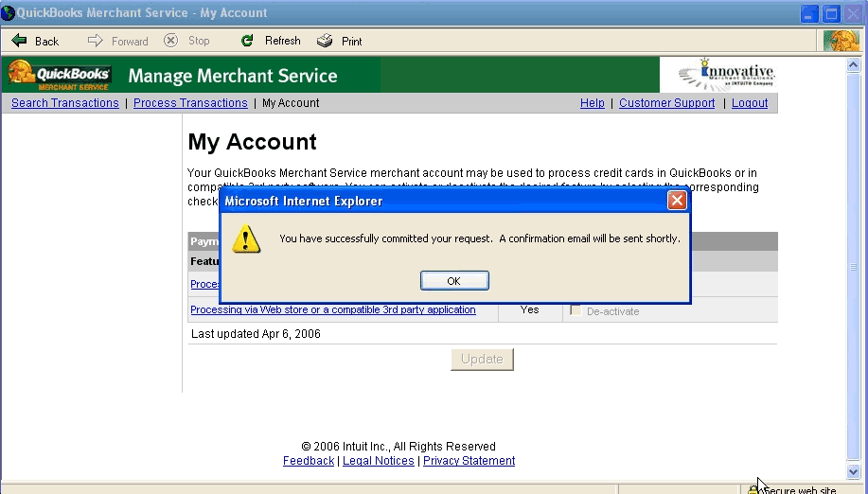Toggle the De-activate checkbox
Viewport: 868px width, 494px height.
pyautogui.click(x=576, y=310)
